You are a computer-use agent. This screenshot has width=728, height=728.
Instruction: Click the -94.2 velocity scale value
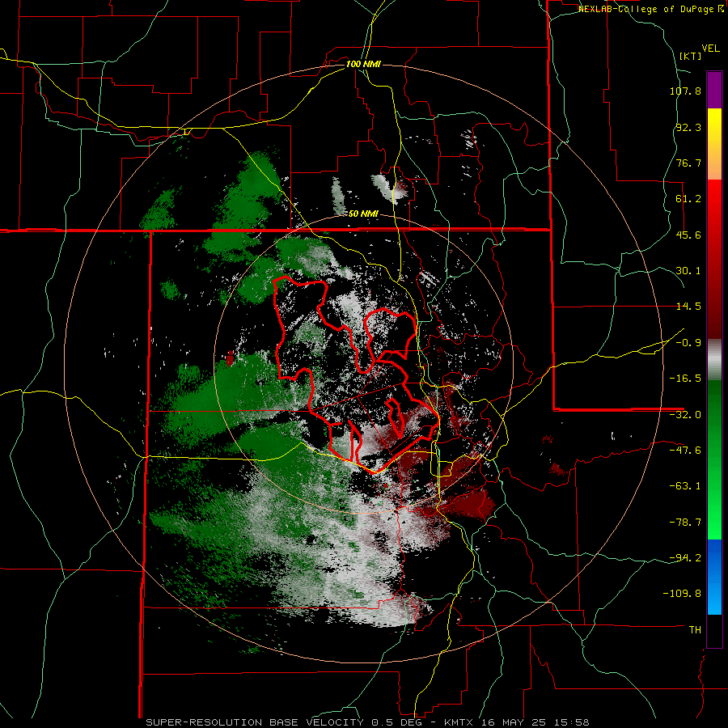coord(685,558)
